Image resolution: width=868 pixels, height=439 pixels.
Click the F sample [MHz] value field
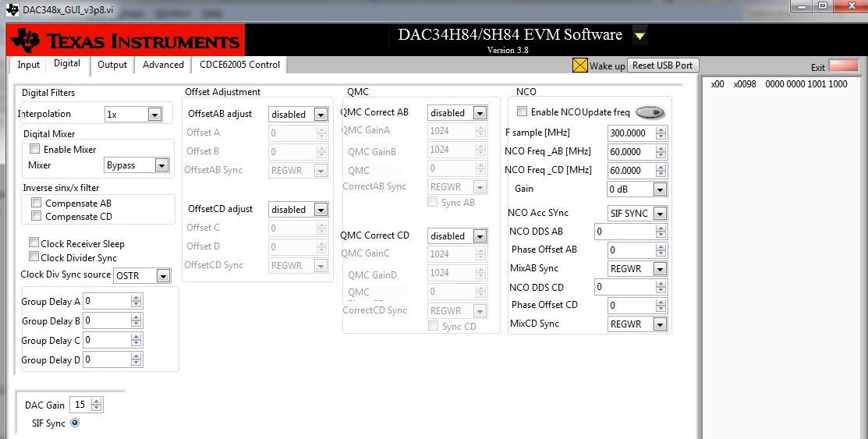[631, 133]
